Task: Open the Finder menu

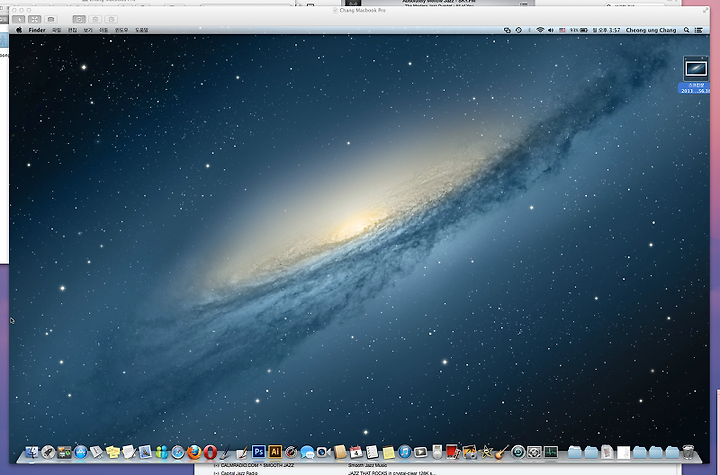Action: point(37,30)
